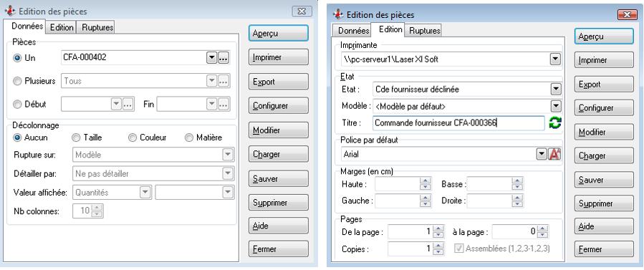
Task: Open the Plusieurs Tous dropdown
Action: (x=211, y=81)
